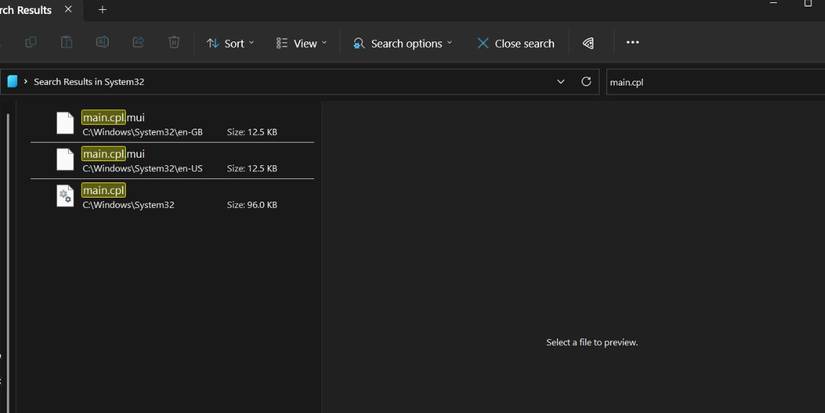Click the Size: 96.0 KB text

pos(252,205)
